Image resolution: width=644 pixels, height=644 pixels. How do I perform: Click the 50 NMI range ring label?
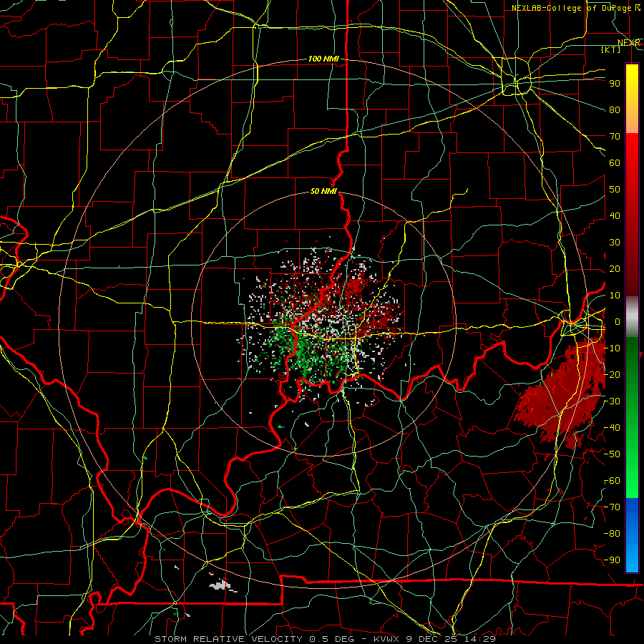(323, 191)
